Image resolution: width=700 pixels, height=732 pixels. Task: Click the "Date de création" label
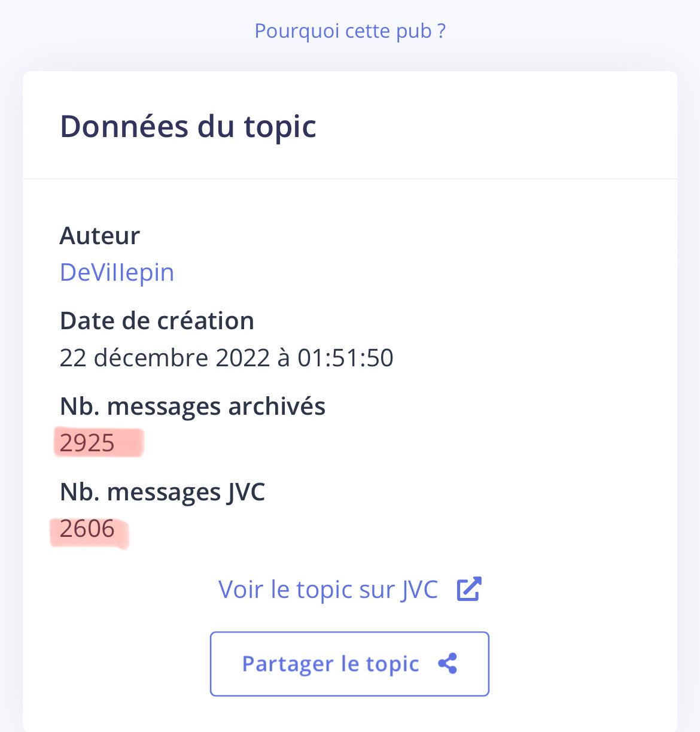click(x=157, y=321)
